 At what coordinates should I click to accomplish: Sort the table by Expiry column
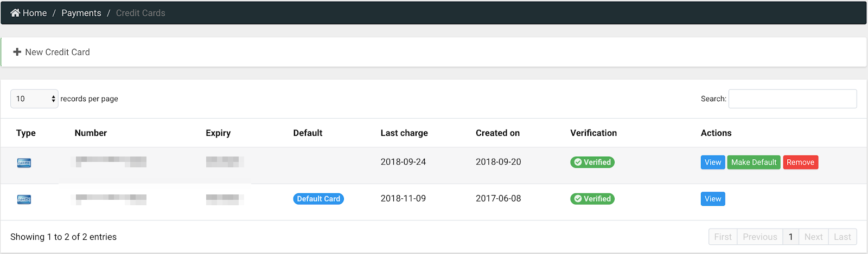218,133
